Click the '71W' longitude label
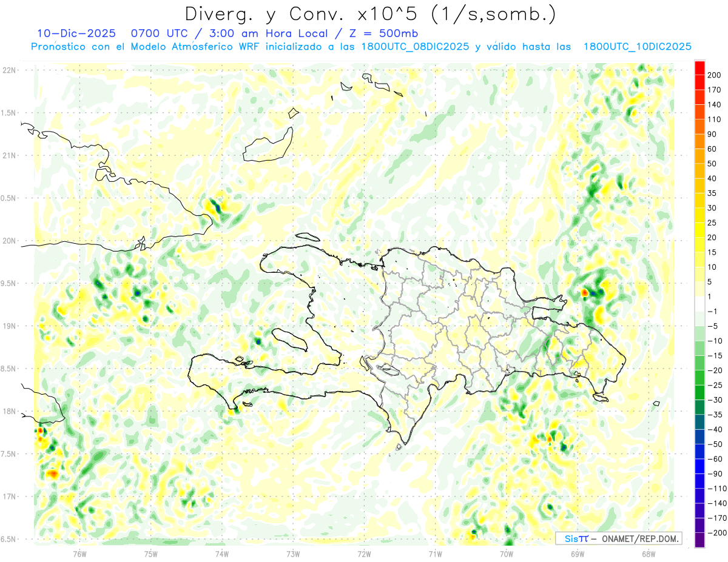This screenshot has width=728, height=562. [x=435, y=554]
